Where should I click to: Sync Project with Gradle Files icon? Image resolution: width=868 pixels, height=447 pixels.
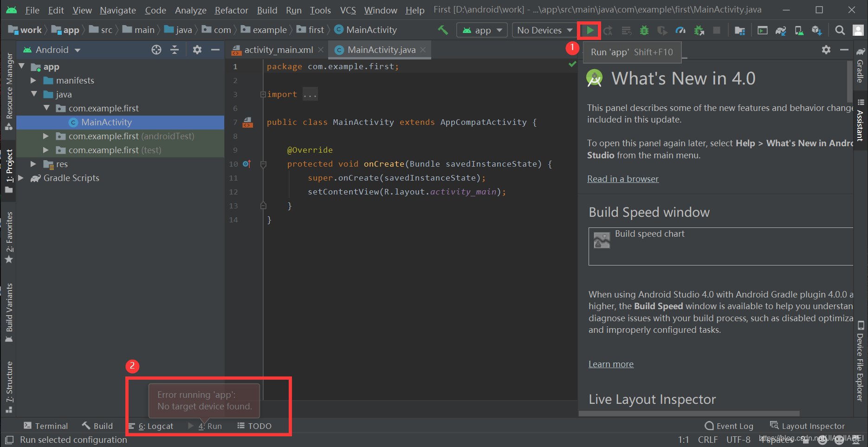[x=781, y=30]
